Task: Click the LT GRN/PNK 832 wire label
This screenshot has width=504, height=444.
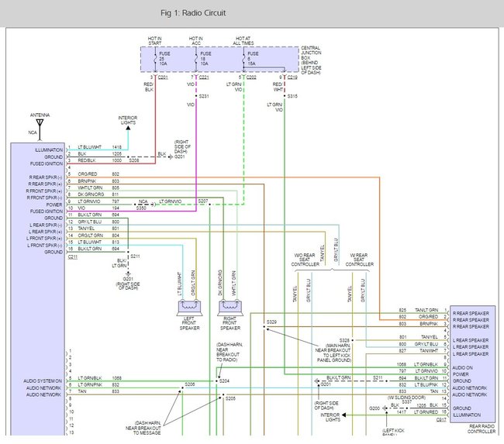Action: 98,384
